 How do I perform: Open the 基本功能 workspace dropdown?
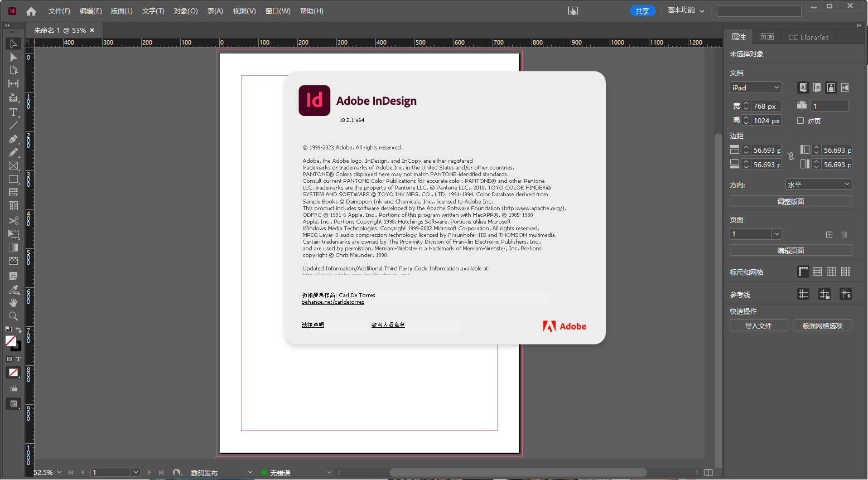[686, 11]
